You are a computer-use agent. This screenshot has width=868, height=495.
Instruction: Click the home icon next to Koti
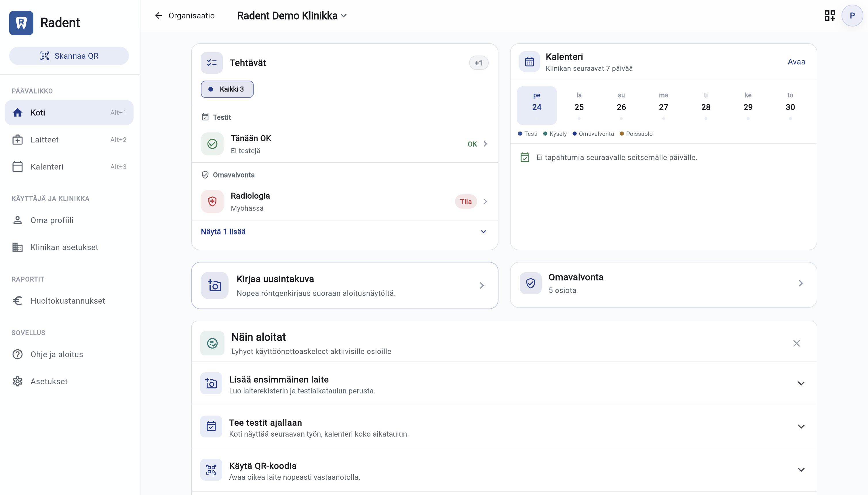[x=17, y=113]
